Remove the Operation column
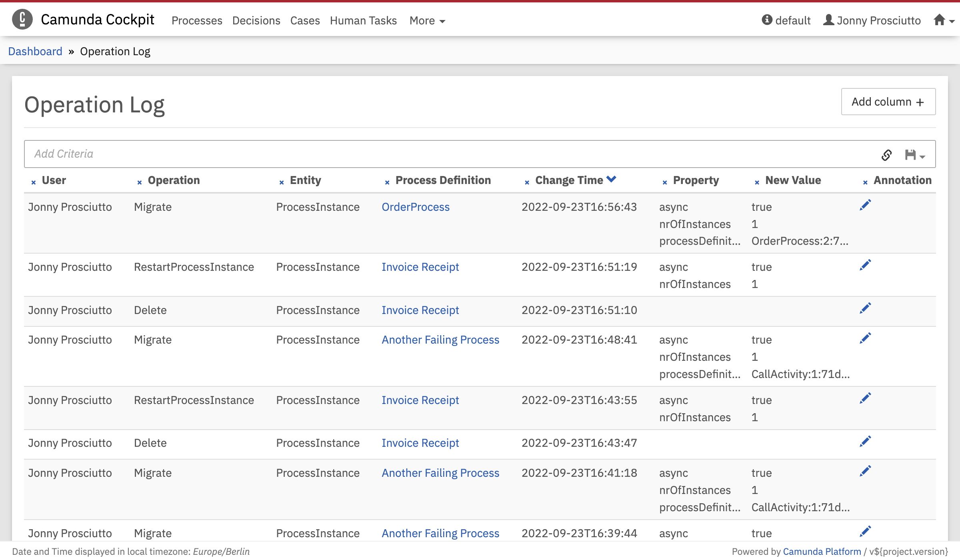 click(x=140, y=182)
